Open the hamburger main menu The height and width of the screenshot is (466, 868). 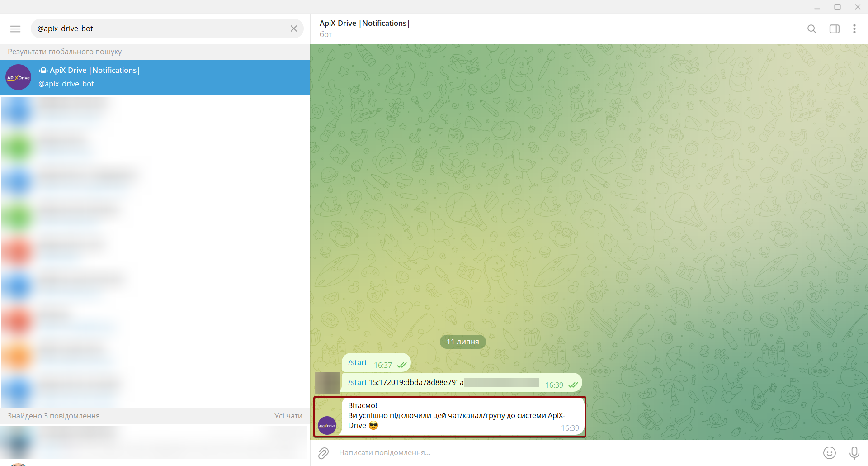pos(15,29)
